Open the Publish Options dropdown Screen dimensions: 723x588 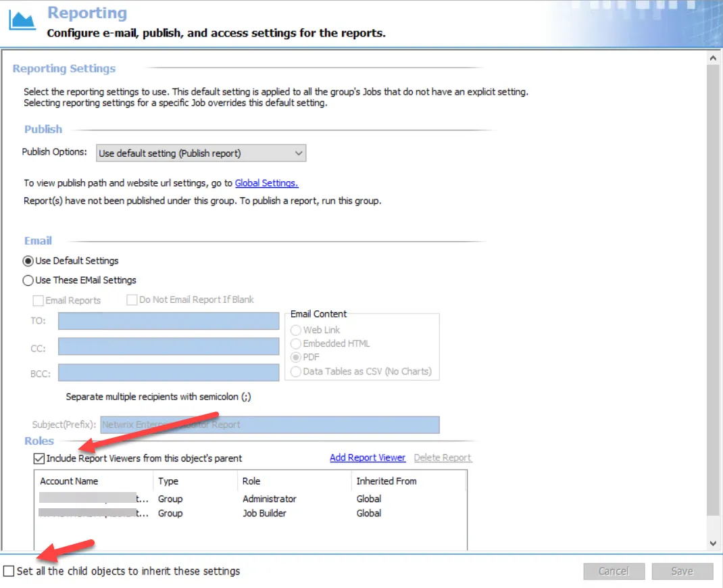[201, 153]
